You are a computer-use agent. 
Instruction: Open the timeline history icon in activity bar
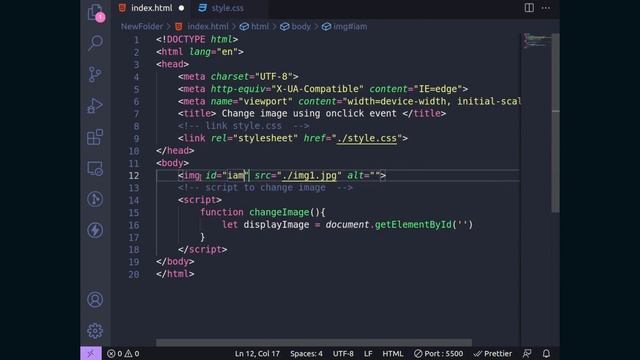pos(95,199)
